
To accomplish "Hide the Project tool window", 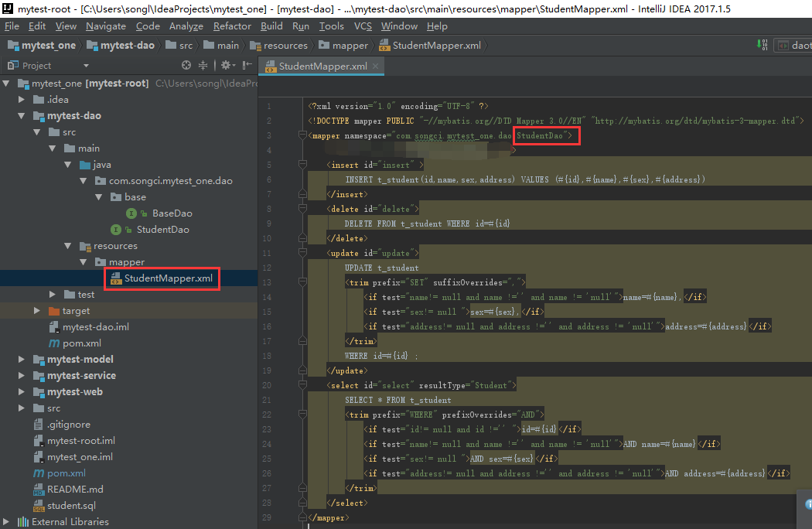I will pos(247,66).
